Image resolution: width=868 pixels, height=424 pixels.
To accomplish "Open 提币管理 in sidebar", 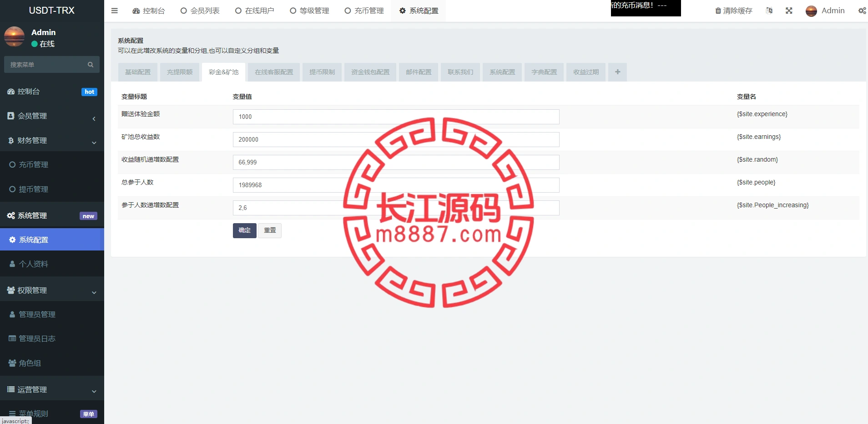I will point(52,189).
